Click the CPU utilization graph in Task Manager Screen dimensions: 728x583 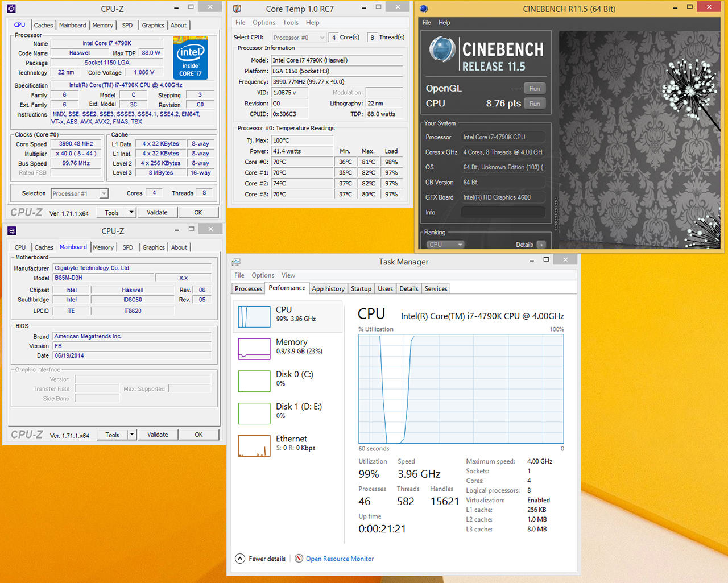point(461,389)
